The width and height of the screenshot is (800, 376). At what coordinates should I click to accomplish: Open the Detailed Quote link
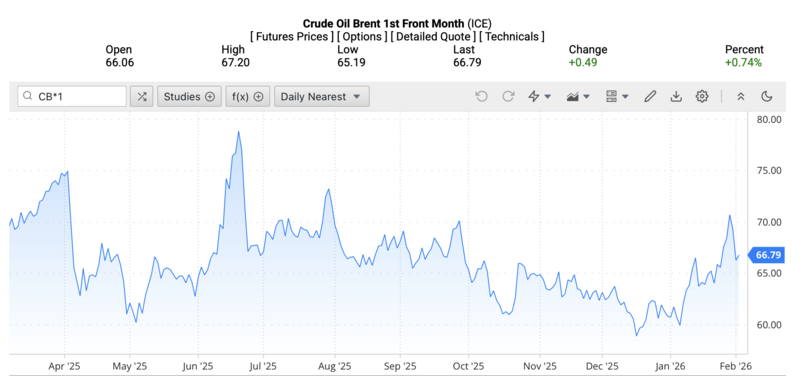(433, 37)
